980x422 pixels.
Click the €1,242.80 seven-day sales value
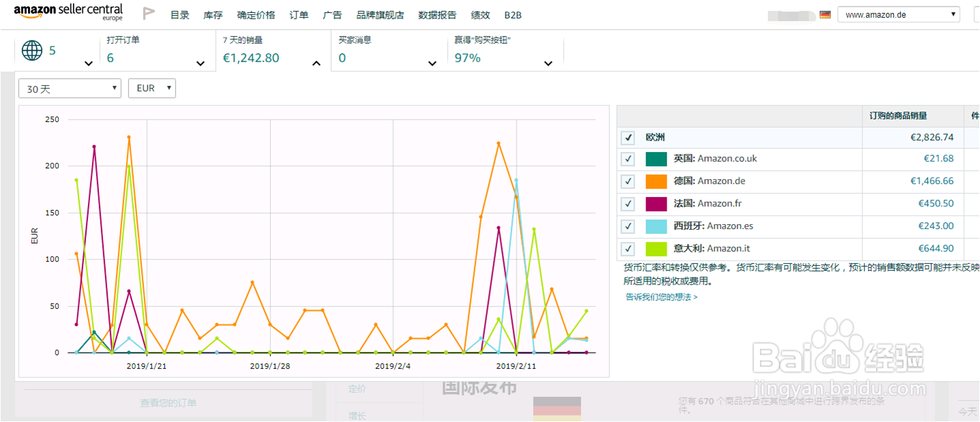[251, 58]
